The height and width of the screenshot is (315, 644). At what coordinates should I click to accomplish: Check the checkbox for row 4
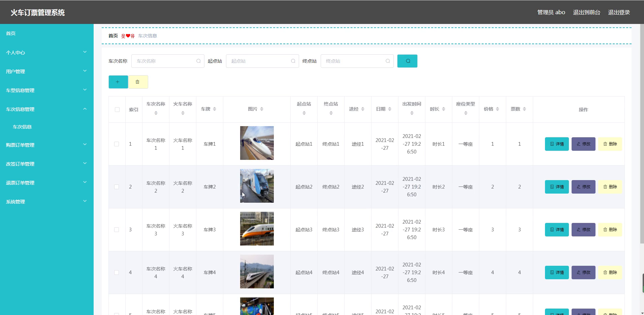pos(117,273)
